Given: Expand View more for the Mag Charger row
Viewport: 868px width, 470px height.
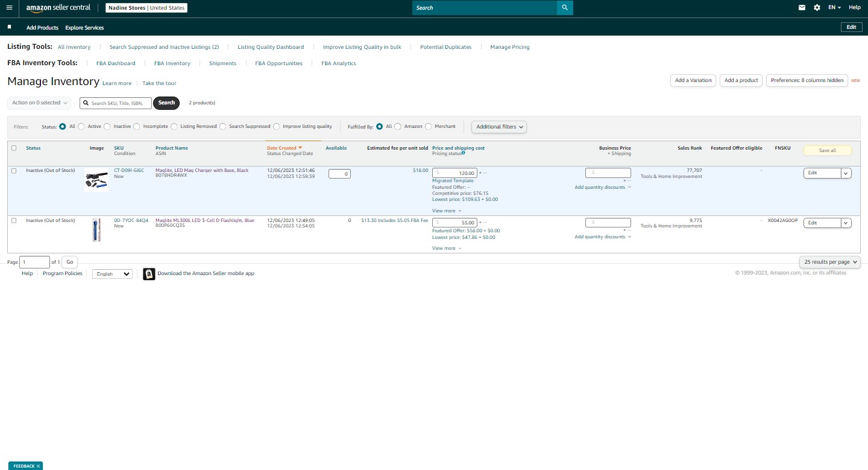Looking at the screenshot, I should coord(447,211).
